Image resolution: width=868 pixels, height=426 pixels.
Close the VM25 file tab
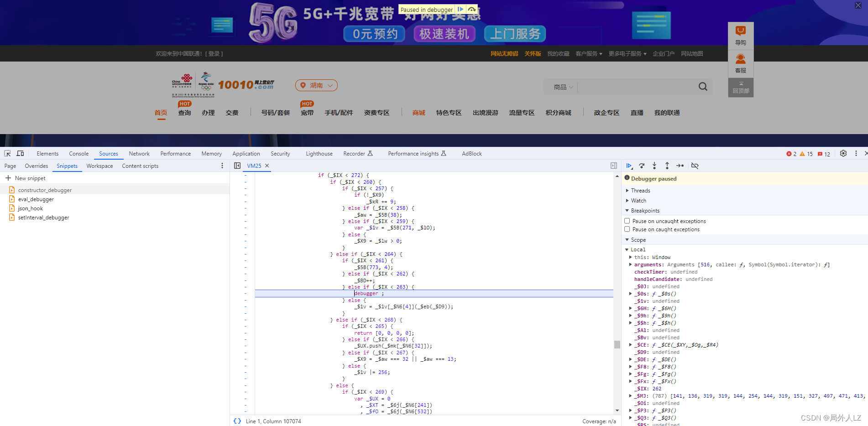pos(267,166)
